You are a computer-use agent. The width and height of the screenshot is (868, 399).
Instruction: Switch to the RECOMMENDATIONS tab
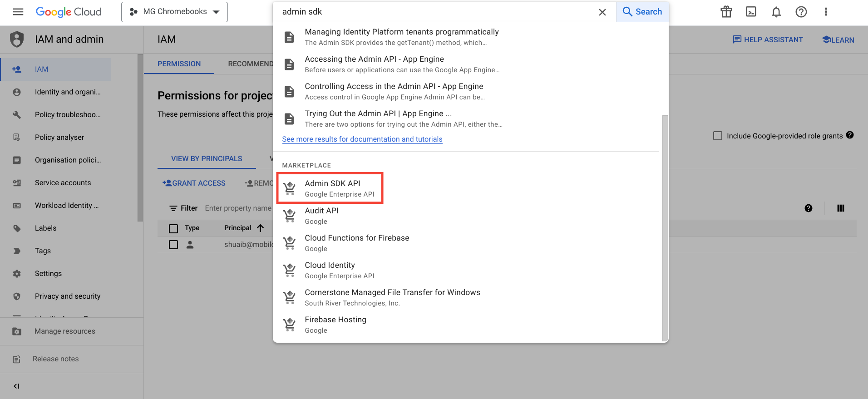coord(251,64)
